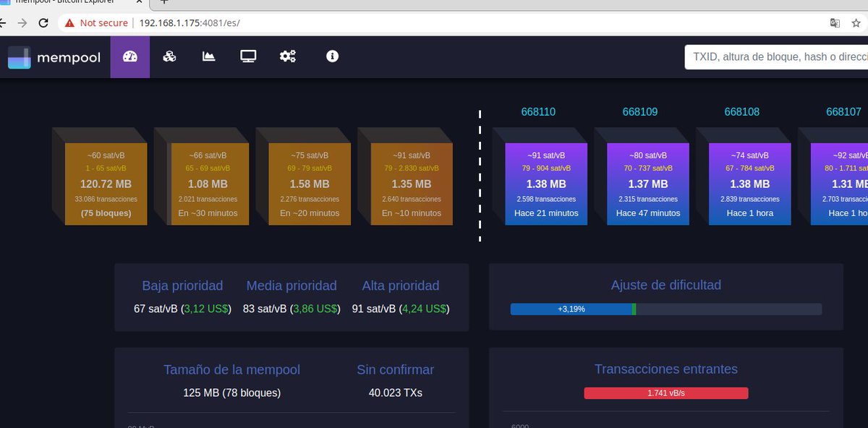Viewport: 868px width, 428px height.
Task: Select pending block 120.72 MB (75 bloques)
Action: pos(106,184)
